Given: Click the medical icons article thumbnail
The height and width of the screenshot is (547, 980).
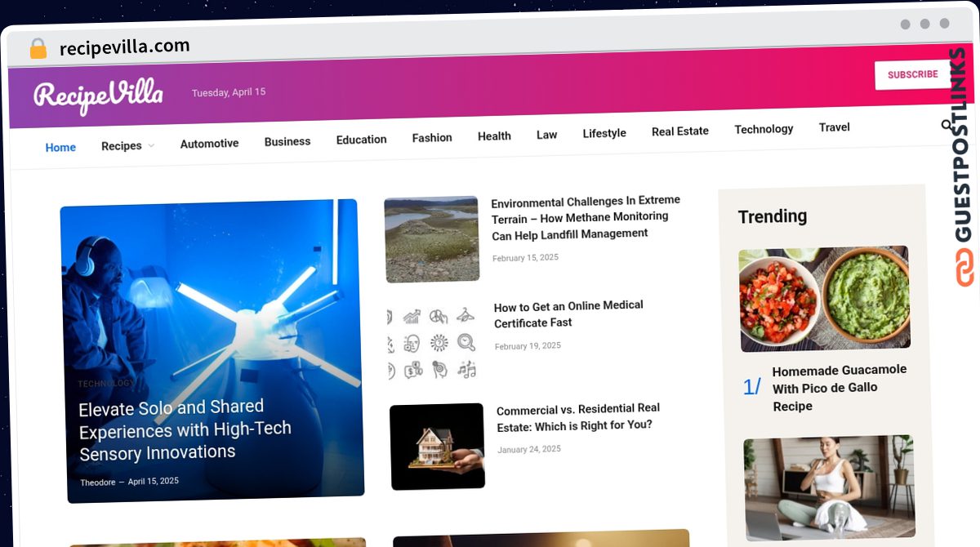Looking at the screenshot, I should point(431,342).
